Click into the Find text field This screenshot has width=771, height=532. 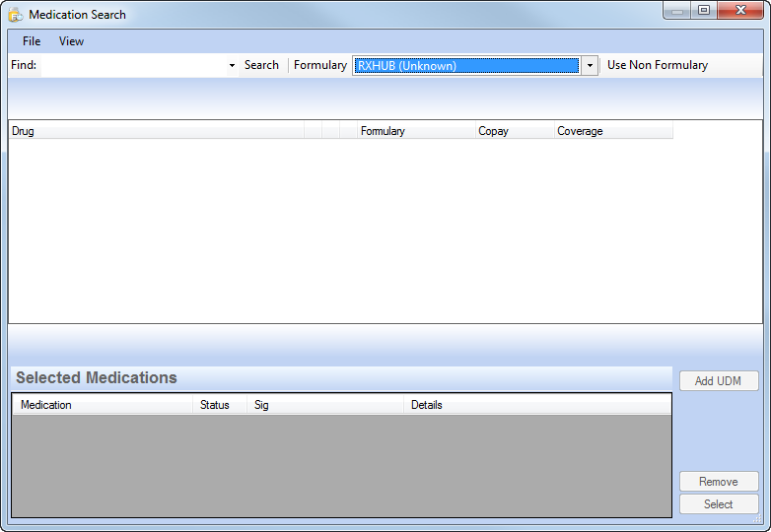pyautogui.click(x=134, y=65)
